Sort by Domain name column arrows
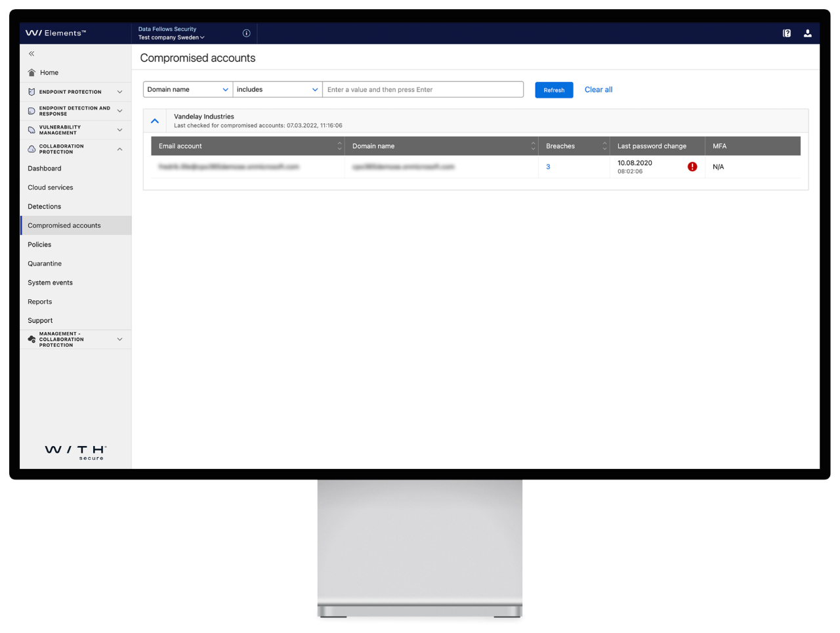Viewport: 840px width, 633px height. (533, 146)
